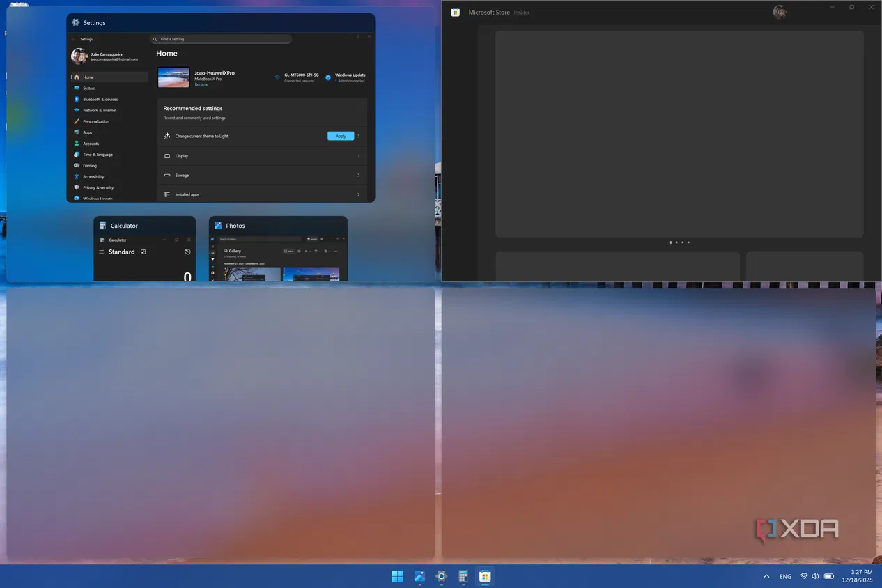This screenshot has width=882, height=588.
Task: Click ENG language indicator on taskbar
Action: pos(785,576)
